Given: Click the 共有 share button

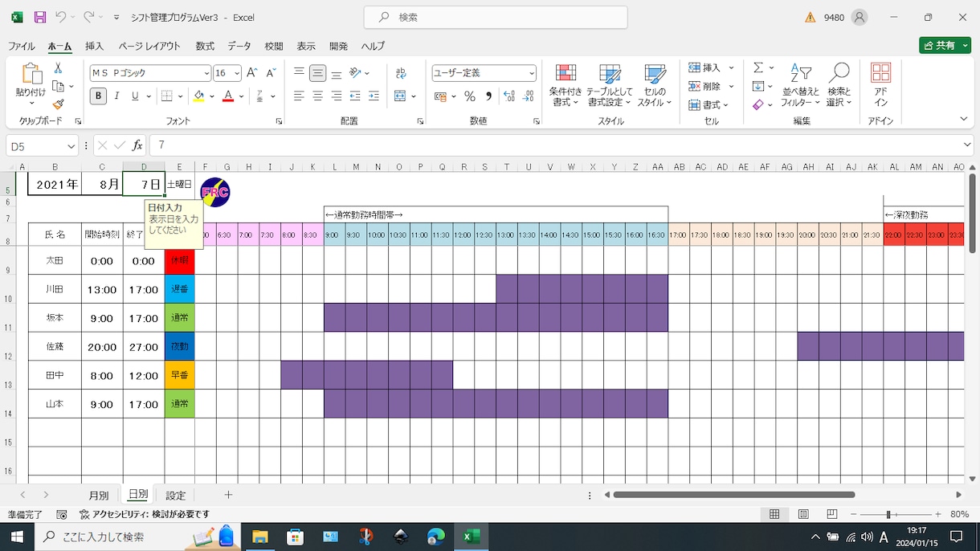Looking at the screenshot, I should pos(945,46).
